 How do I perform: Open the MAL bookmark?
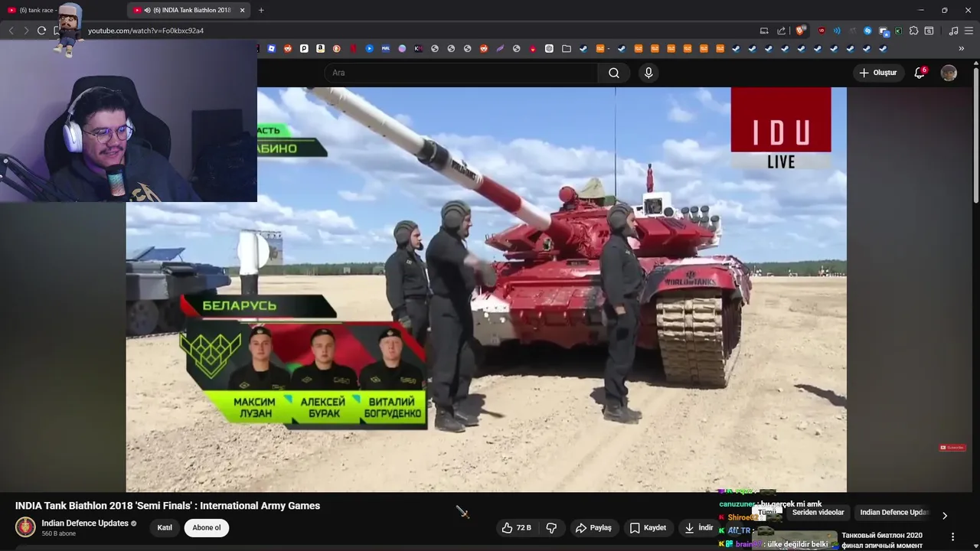click(x=385, y=48)
